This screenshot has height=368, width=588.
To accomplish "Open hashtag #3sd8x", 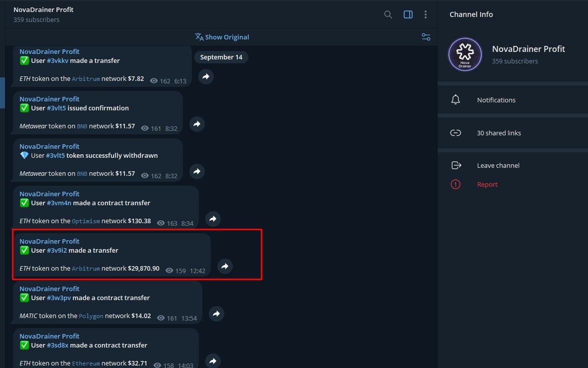I will pos(57,345).
